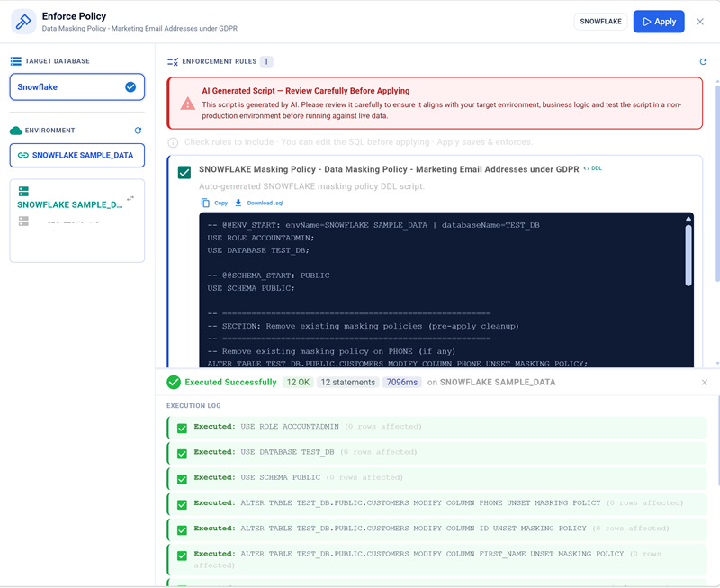This screenshot has width=720, height=588.
Task: Refresh the Environment list
Action: point(138,131)
